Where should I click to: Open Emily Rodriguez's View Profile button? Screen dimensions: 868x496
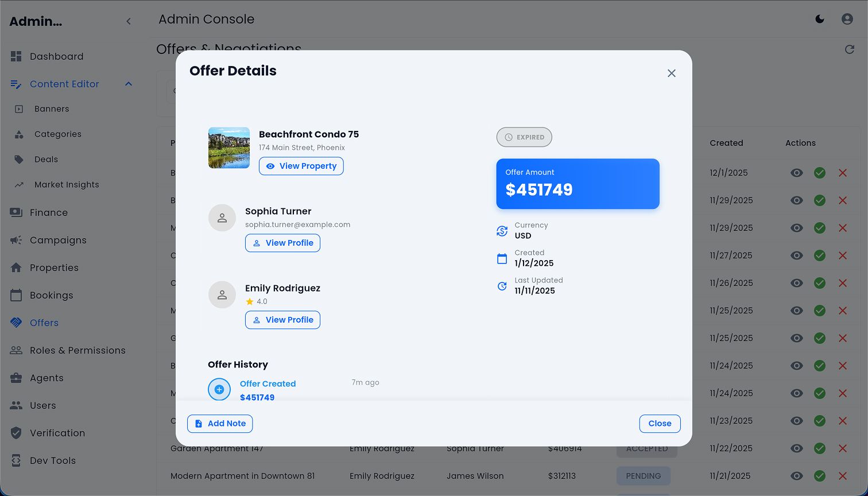282,320
